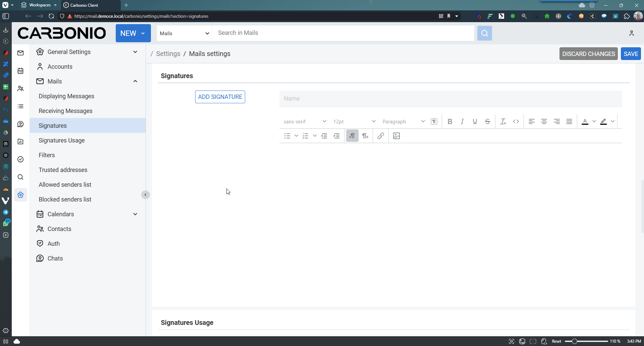Insert a link into the signature
The height and width of the screenshot is (346, 644).
click(x=381, y=136)
